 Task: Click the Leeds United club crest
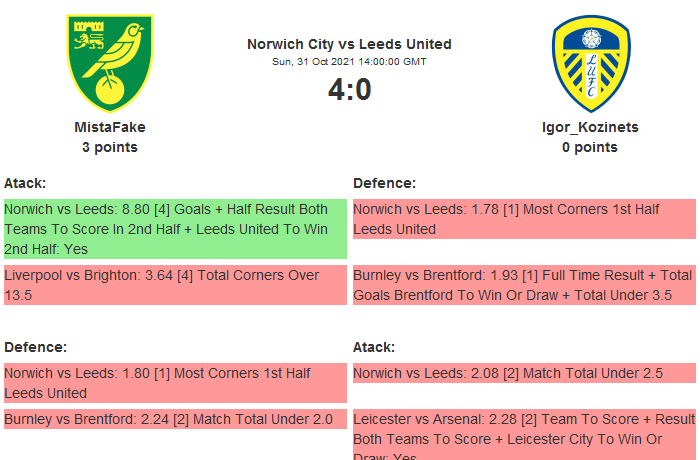point(590,62)
